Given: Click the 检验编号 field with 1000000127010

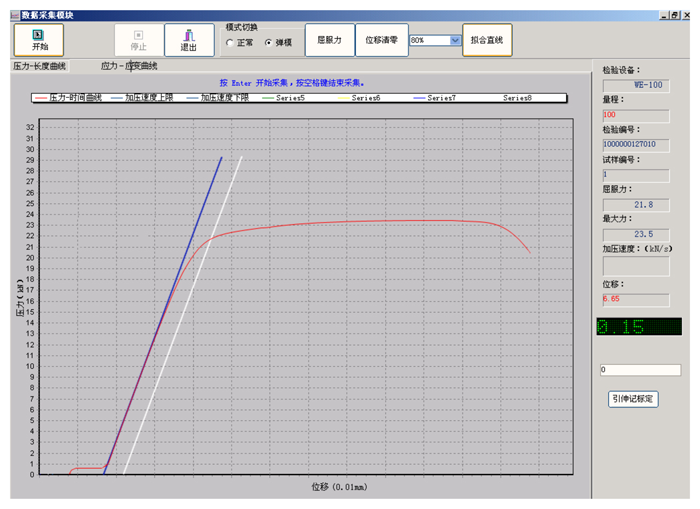Looking at the screenshot, I should [x=635, y=144].
